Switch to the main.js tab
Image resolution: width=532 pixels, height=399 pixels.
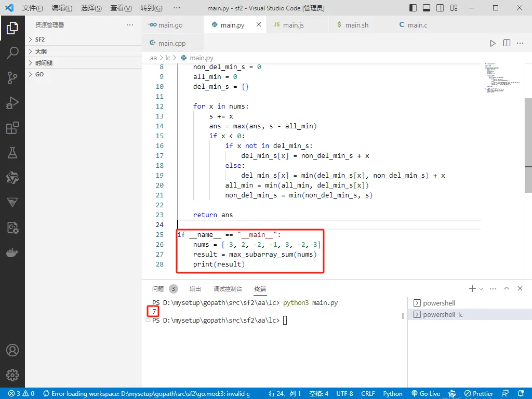pos(297,25)
